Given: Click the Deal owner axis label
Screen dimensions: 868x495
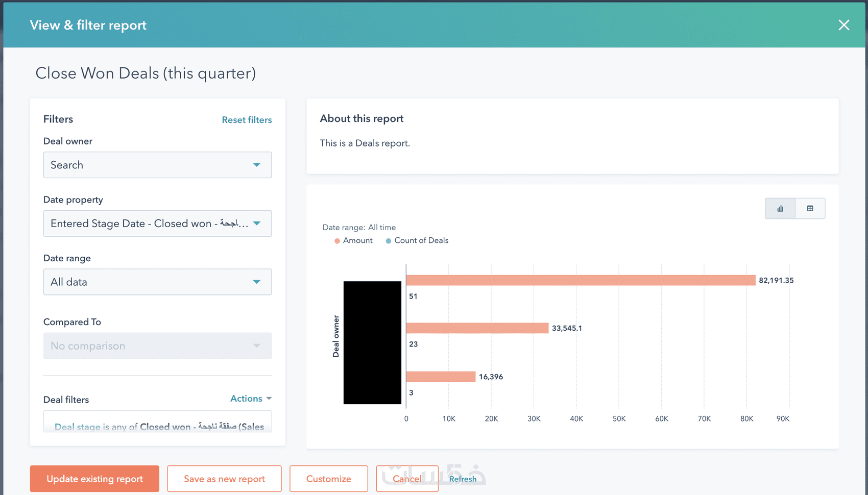Looking at the screenshot, I should click(x=336, y=336).
